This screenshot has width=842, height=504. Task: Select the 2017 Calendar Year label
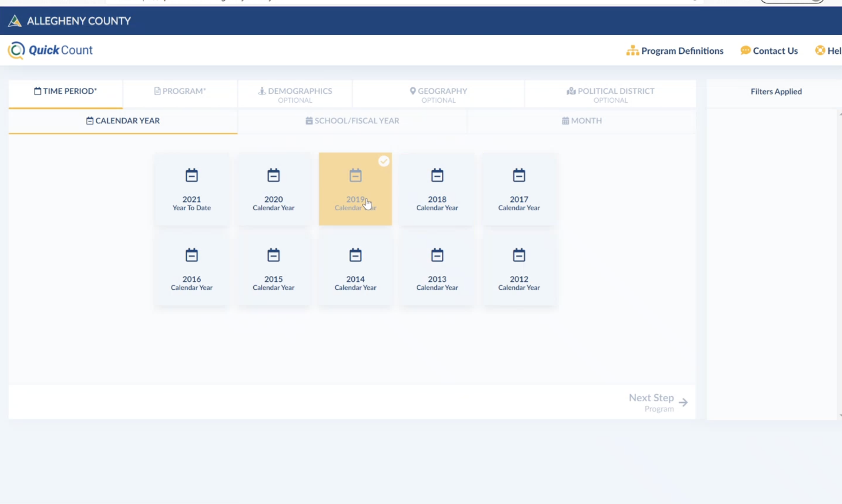[x=519, y=203]
